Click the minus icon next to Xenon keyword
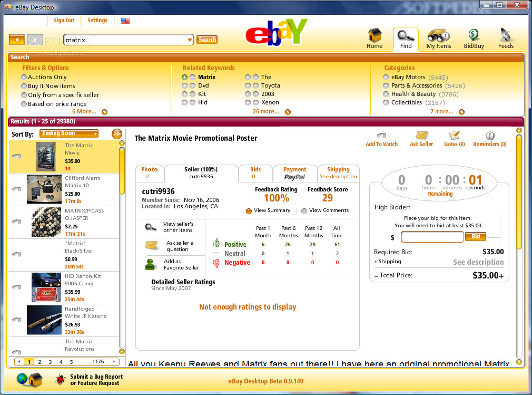 tap(256, 102)
